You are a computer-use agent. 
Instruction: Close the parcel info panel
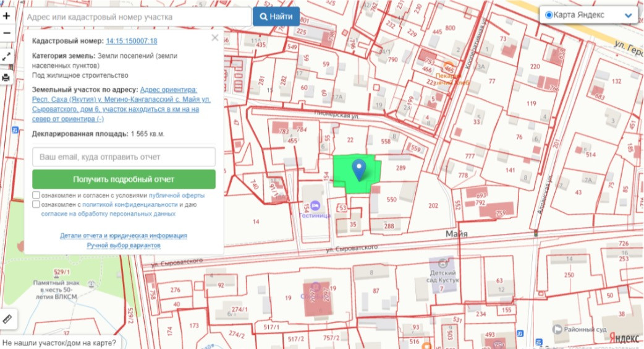[x=215, y=38]
